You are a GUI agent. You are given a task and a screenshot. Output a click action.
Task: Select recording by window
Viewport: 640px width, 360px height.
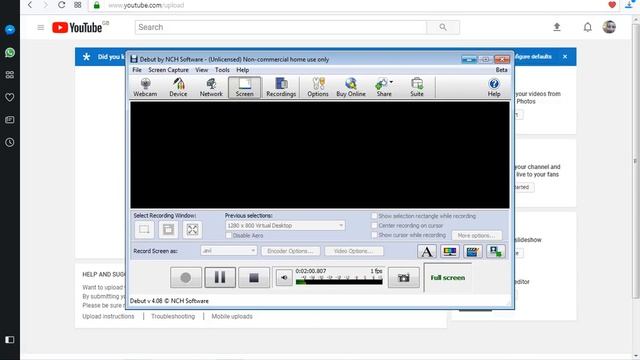[x=168, y=229]
